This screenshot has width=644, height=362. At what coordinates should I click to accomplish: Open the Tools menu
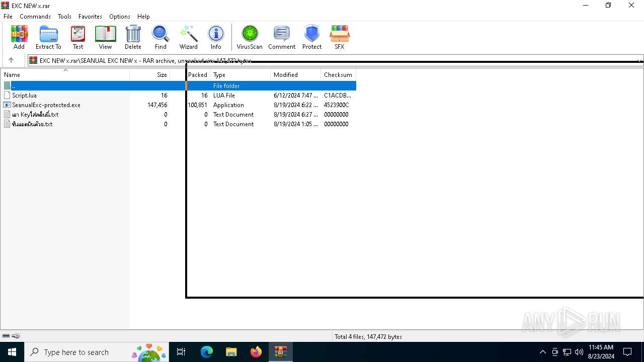(64, 16)
